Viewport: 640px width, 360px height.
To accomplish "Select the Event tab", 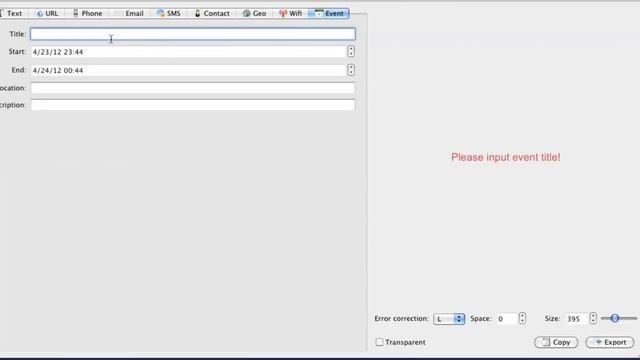I will [x=329, y=13].
